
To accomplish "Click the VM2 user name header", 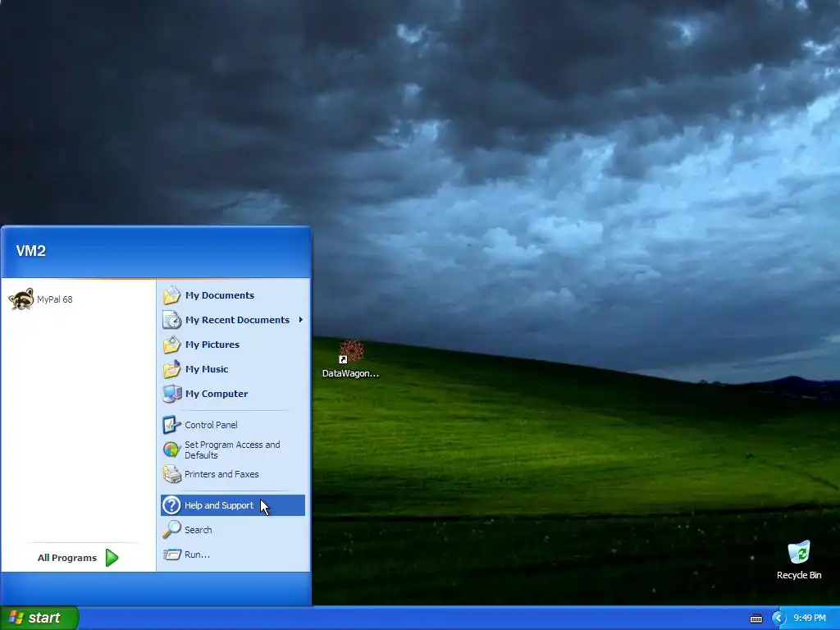I will coord(30,251).
